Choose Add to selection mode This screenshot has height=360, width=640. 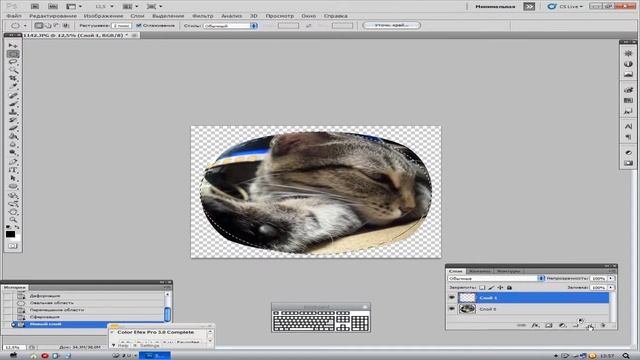tap(48, 25)
